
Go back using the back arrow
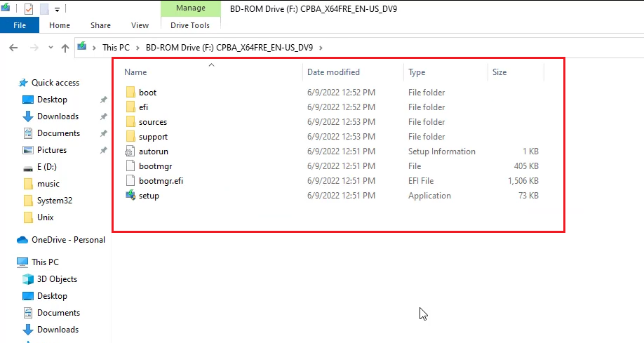pyautogui.click(x=13, y=48)
